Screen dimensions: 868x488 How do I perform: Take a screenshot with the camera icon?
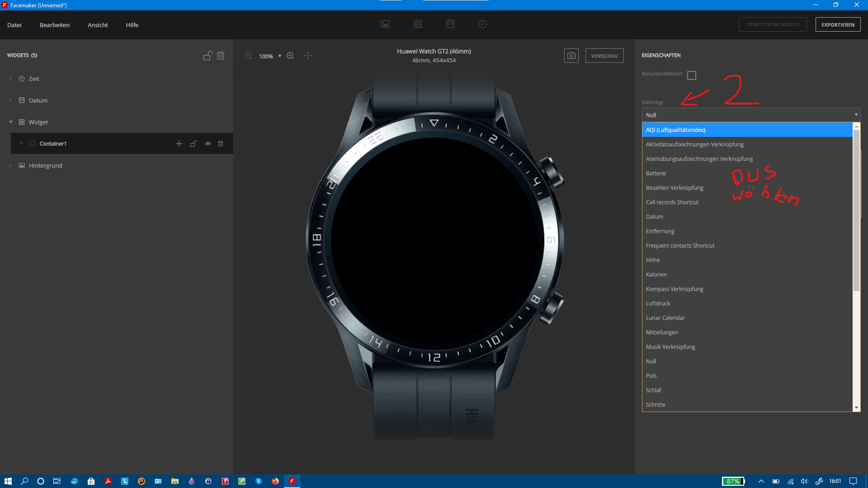pos(571,56)
